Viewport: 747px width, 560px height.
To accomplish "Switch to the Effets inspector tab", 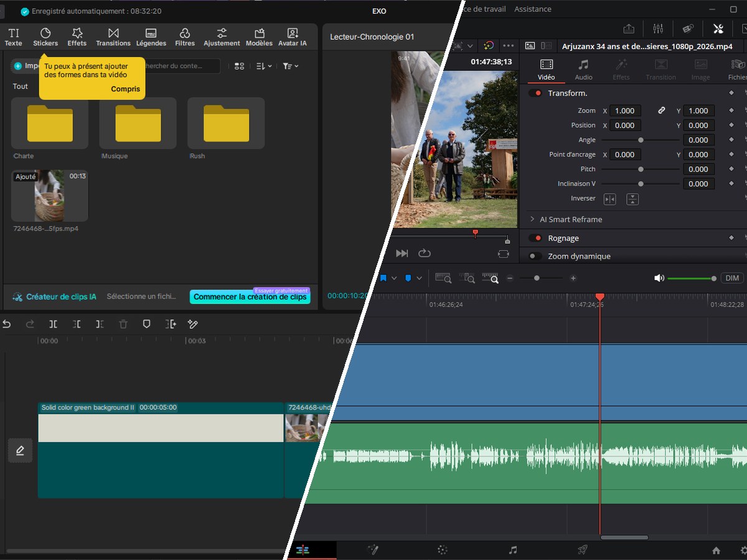I will [621, 70].
